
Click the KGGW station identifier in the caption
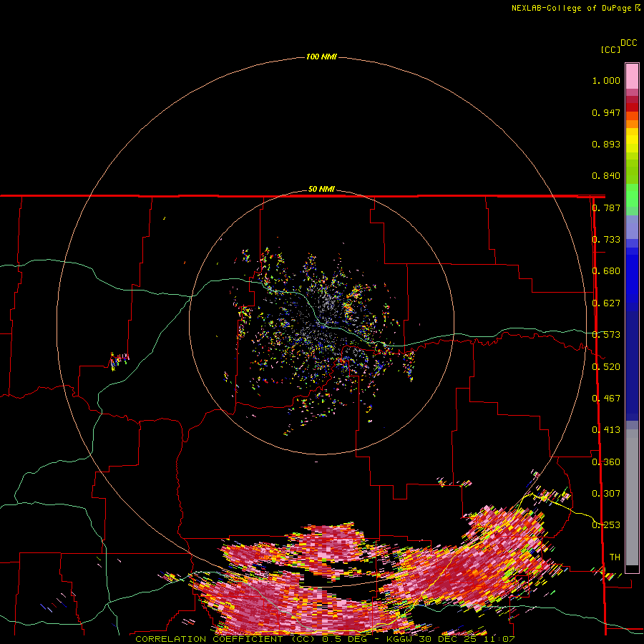(x=400, y=639)
